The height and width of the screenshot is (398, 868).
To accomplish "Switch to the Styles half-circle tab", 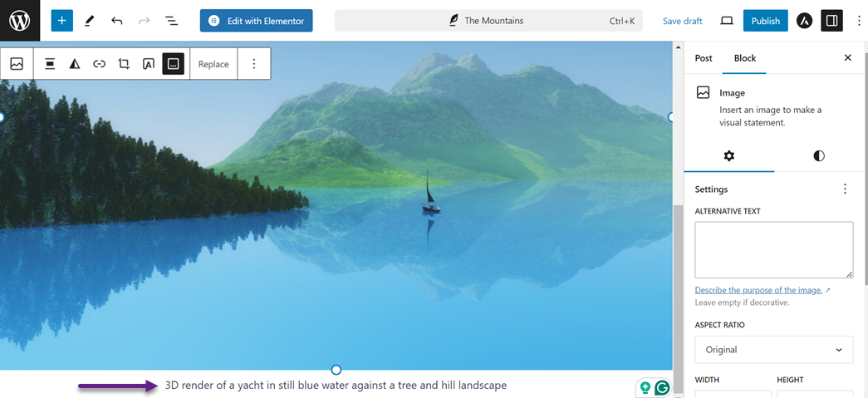I will (819, 156).
